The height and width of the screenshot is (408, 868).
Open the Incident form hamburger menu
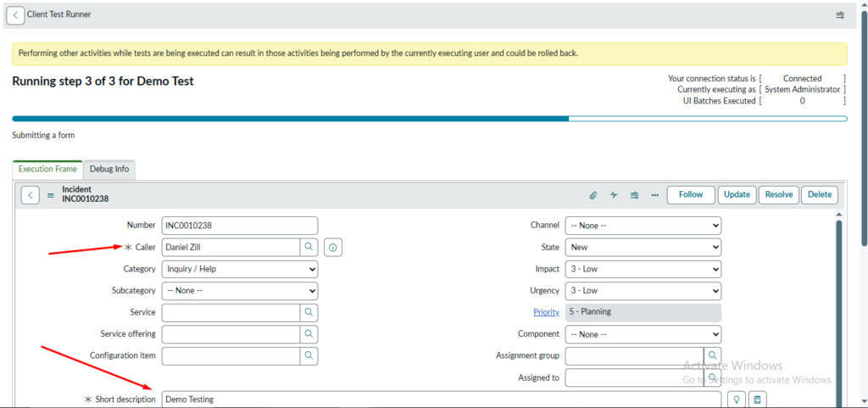50,195
